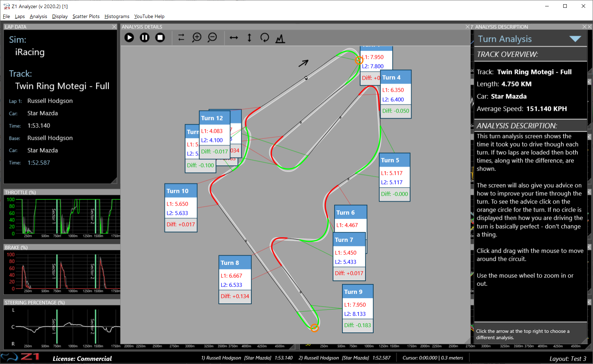Select the Turn 6 info box header
This screenshot has width=593, height=364.
[351, 212]
